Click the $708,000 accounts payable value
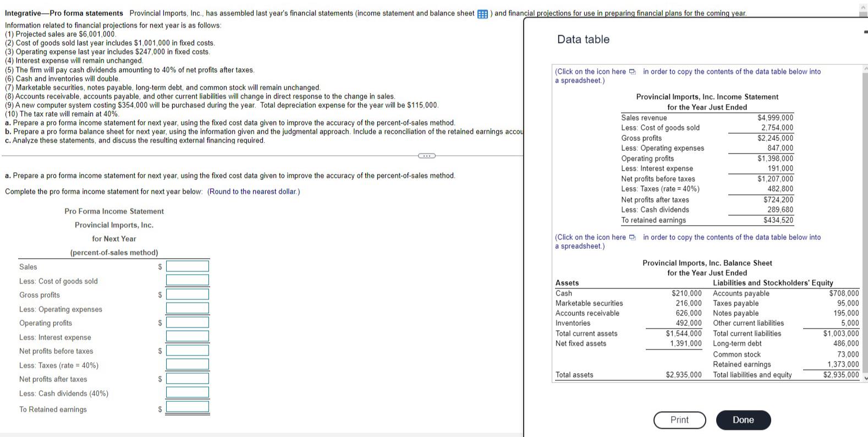This screenshot has width=868, height=437. coord(844,293)
